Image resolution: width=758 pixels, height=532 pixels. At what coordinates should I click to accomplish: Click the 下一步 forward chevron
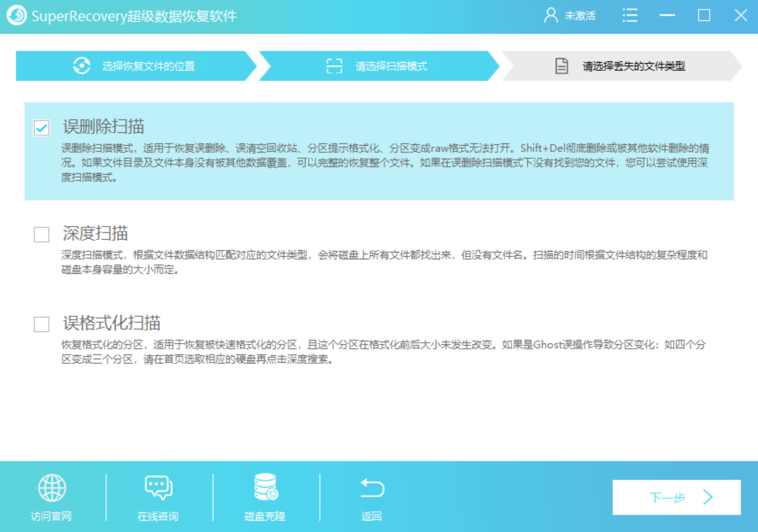click(707, 497)
